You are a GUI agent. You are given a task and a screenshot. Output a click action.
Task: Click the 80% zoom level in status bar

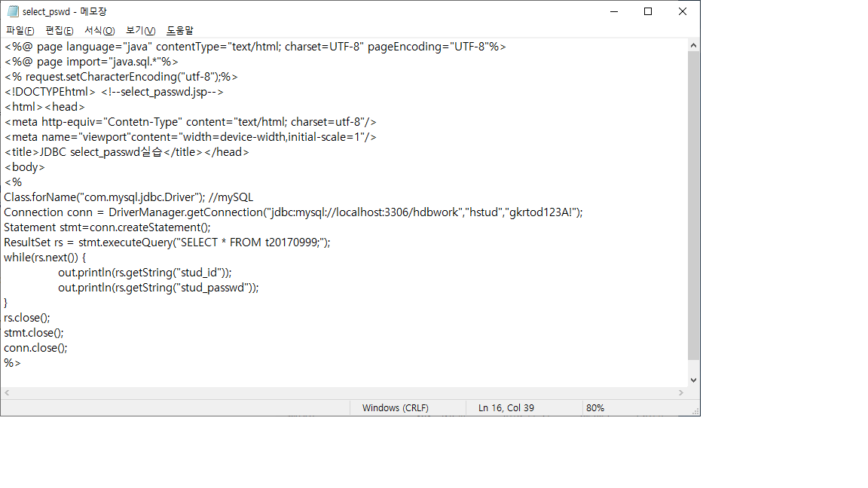(x=595, y=407)
